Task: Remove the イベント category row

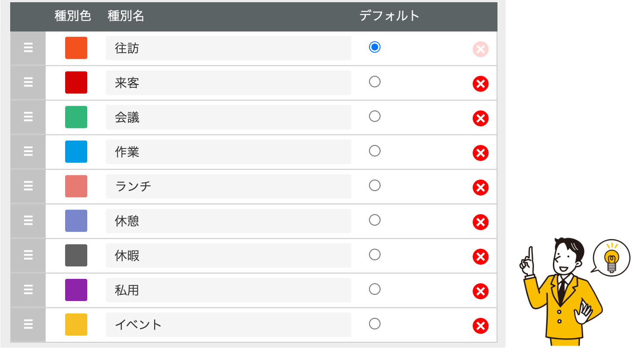Action: click(480, 326)
